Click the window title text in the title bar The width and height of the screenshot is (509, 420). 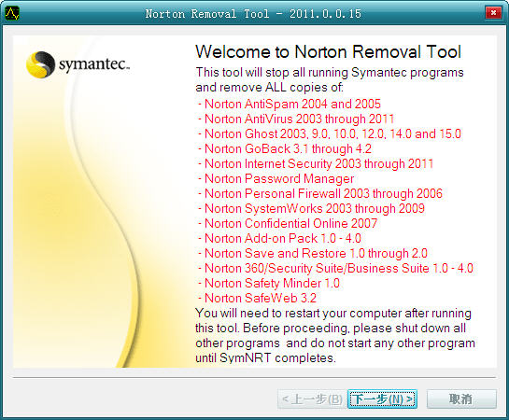coord(253,14)
